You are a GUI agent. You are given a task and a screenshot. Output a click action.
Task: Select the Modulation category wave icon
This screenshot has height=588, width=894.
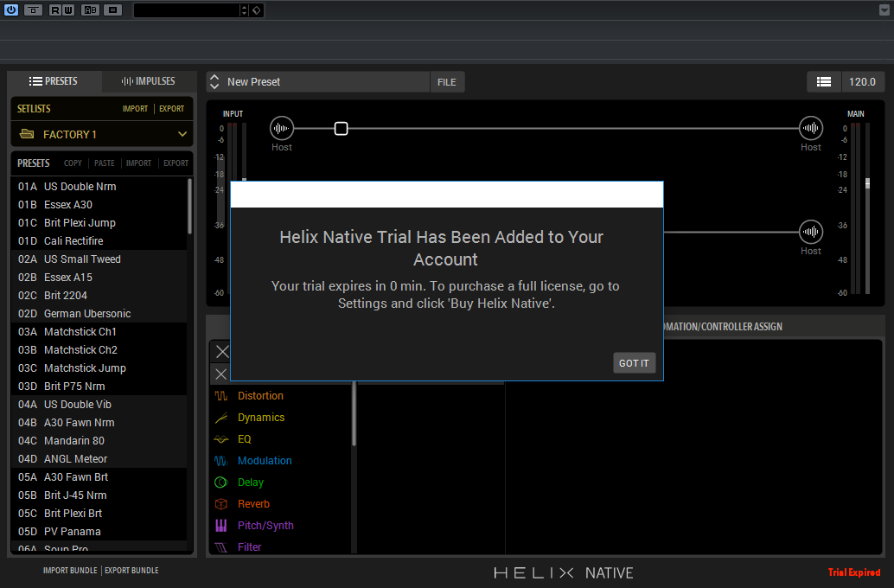(x=221, y=461)
